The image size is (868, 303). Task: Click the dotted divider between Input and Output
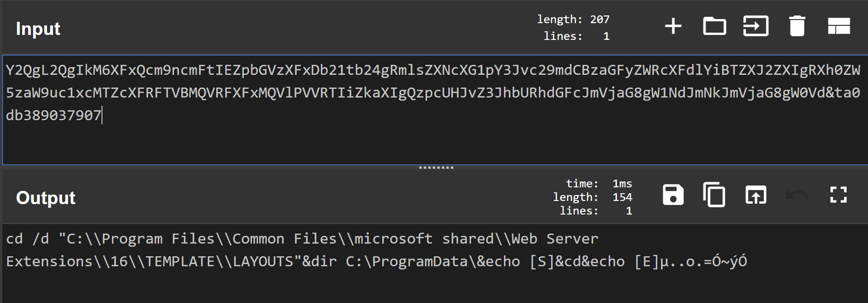[x=436, y=167]
